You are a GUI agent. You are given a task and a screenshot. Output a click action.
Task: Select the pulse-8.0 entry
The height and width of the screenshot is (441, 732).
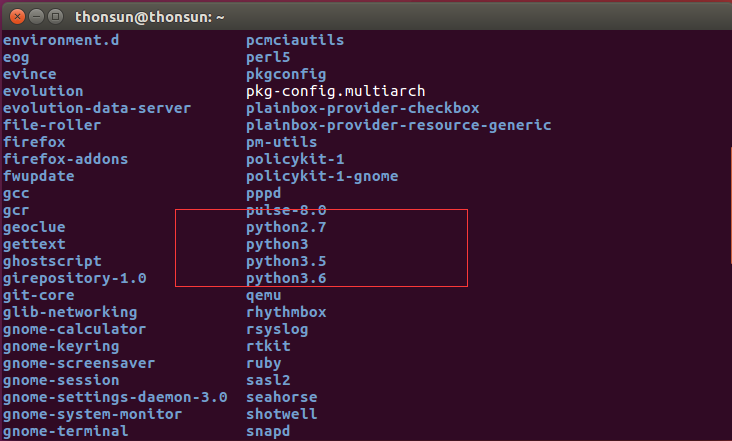286,210
